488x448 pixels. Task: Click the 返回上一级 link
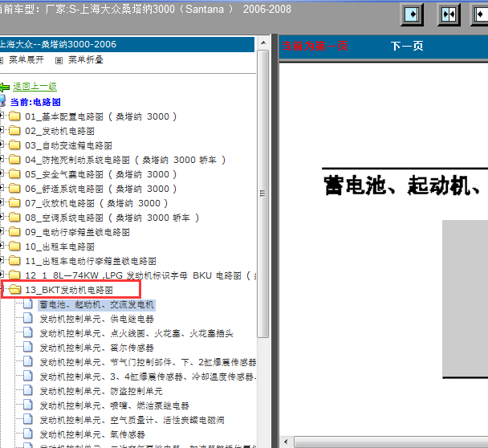pos(35,86)
